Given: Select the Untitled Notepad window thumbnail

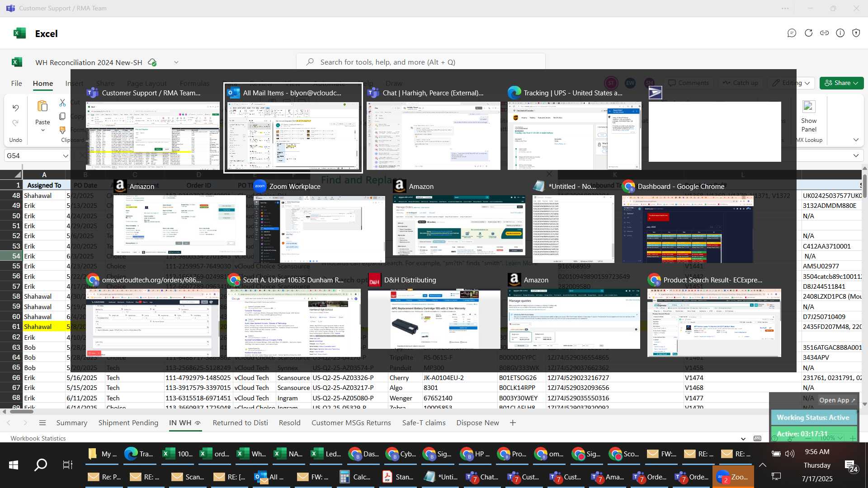Looking at the screenshot, I should coord(573,221).
